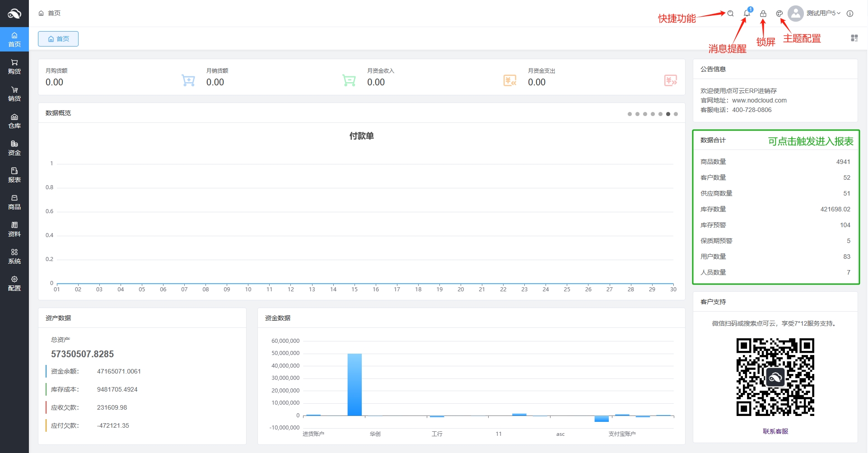
Task: Click the 客户支持 panel heading
Action: pyautogui.click(x=713, y=302)
